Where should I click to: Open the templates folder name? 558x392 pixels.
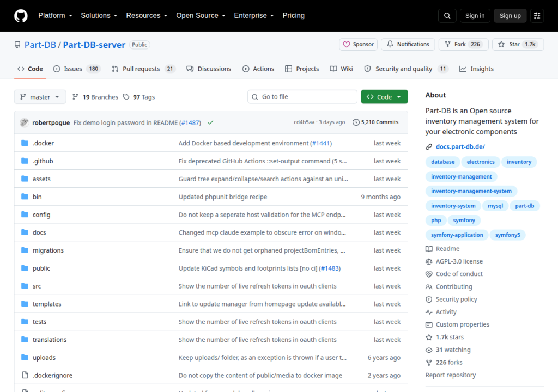[x=47, y=304]
